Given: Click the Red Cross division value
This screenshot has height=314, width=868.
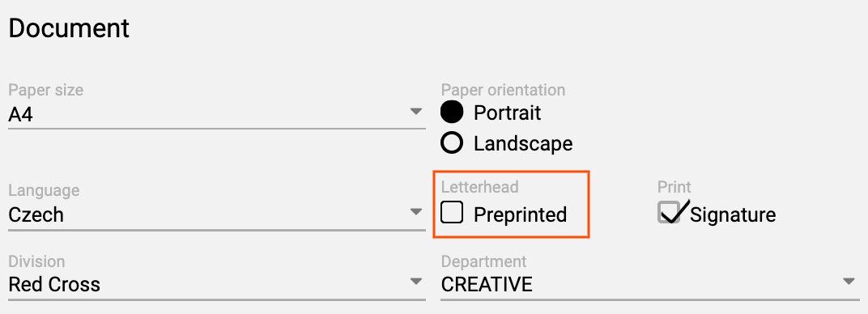Looking at the screenshot, I should (54, 284).
